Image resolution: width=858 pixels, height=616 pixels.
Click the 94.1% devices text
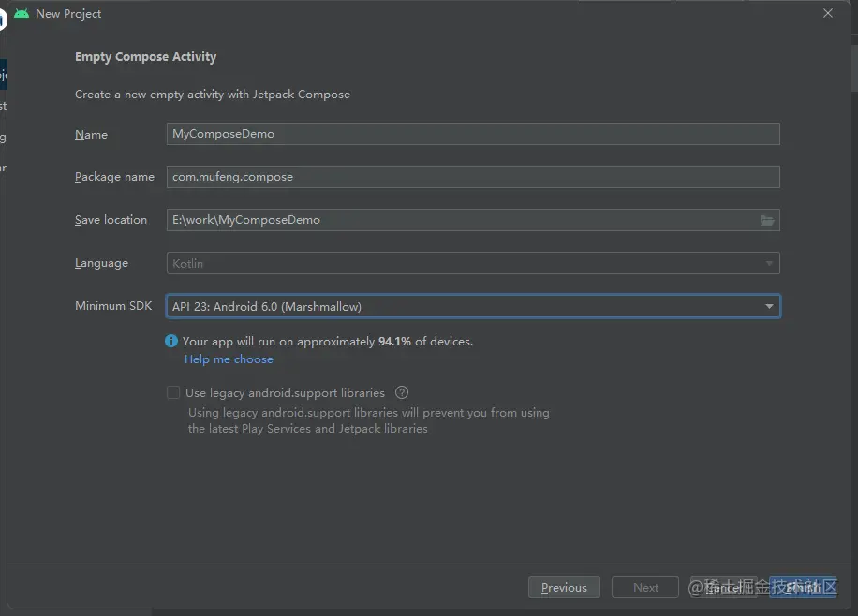point(328,342)
